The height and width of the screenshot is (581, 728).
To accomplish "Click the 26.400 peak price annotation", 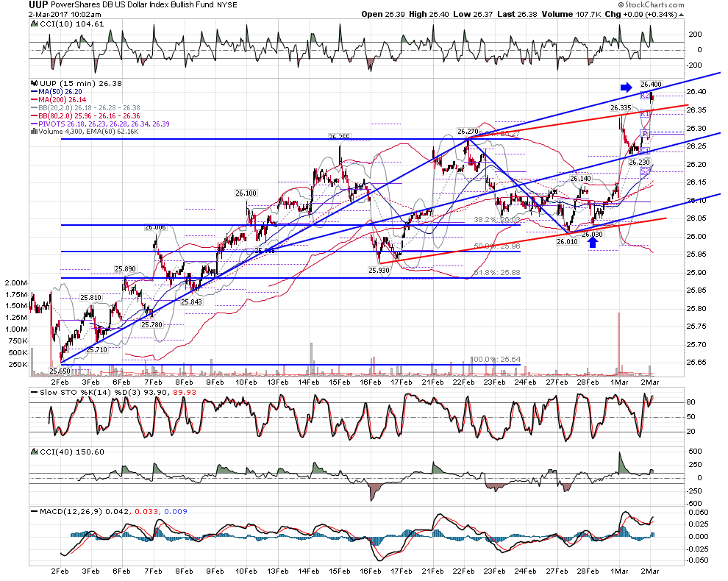I will [651, 84].
